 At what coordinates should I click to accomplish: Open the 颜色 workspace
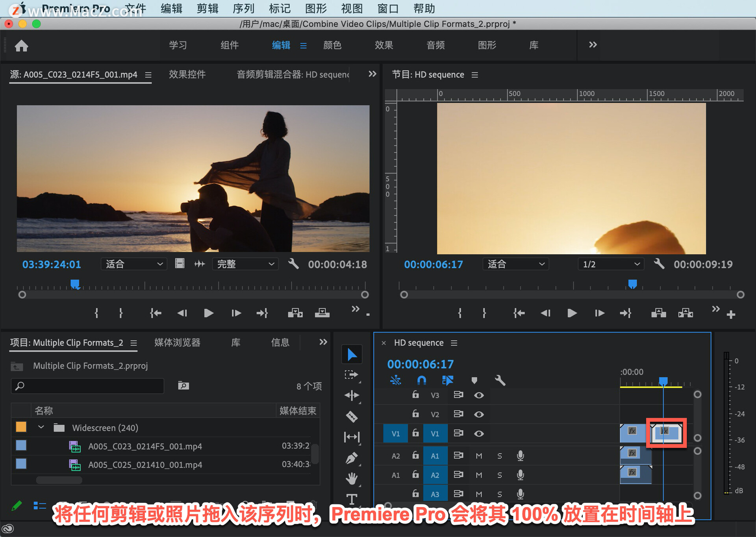332,45
